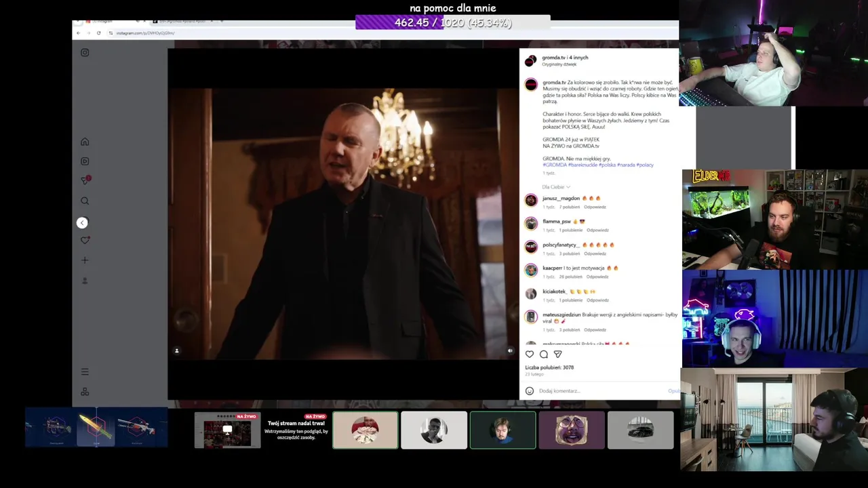The height and width of the screenshot is (488, 868).
Task: Reply to janusz__magdon's comment
Action: coord(595,207)
